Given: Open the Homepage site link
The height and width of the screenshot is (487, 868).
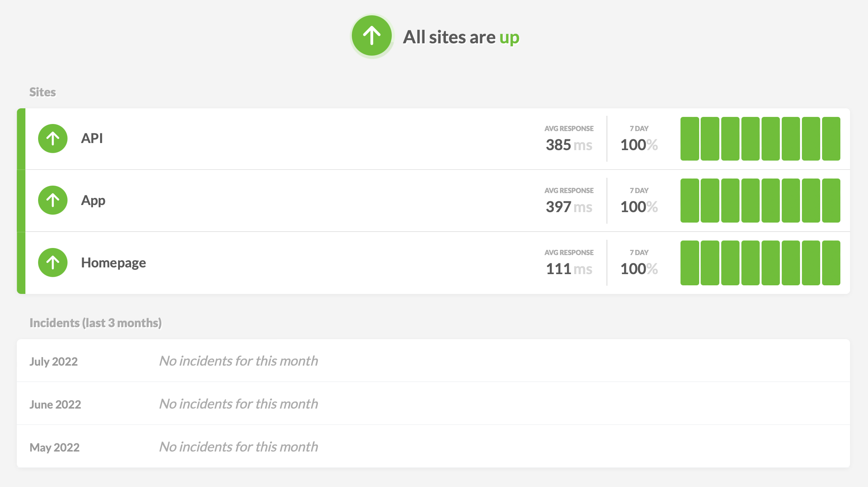Looking at the screenshot, I should (x=113, y=263).
